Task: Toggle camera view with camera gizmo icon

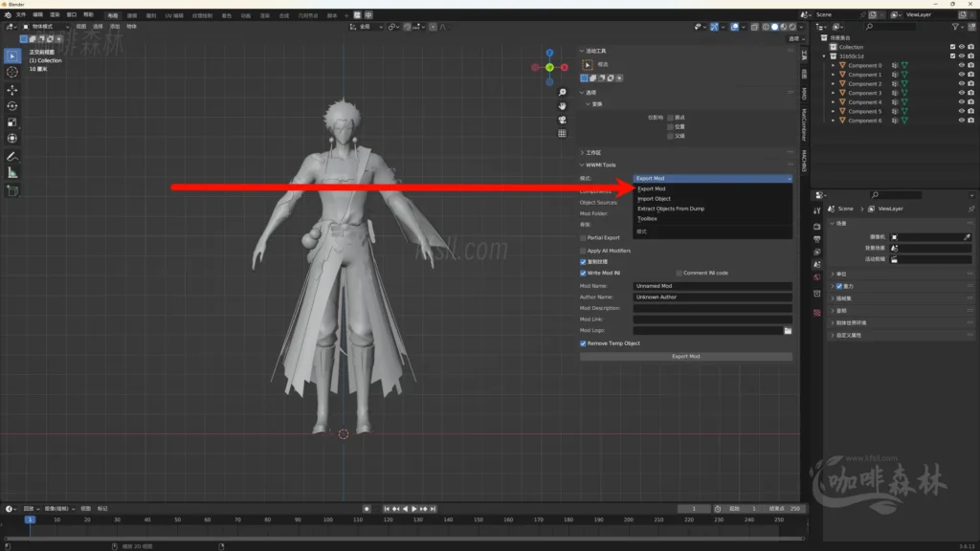Action: pos(563,120)
